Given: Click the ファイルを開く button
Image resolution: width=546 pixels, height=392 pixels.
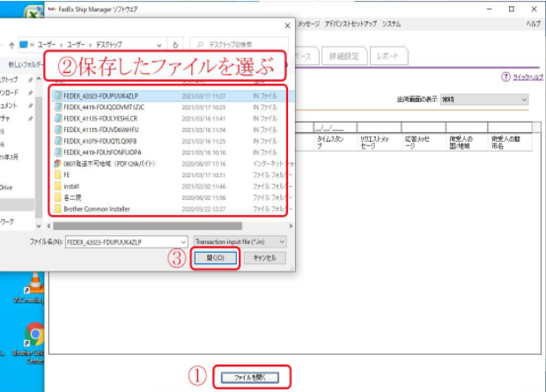Looking at the screenshot, I should click(250, 377).
